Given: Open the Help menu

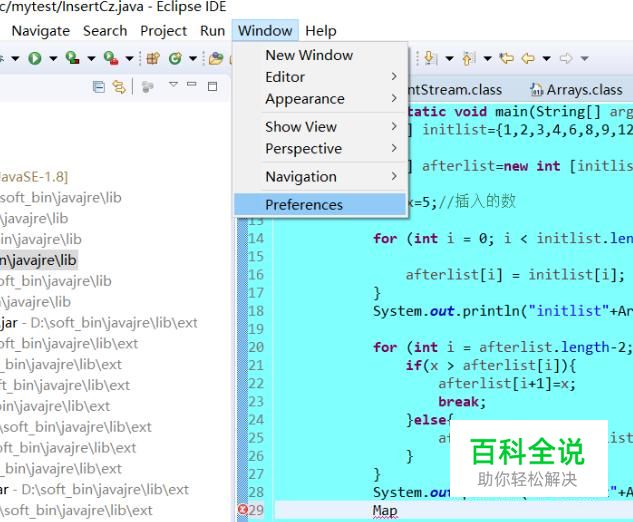Looking at the screenshot, I should click(x=321, y=31).
